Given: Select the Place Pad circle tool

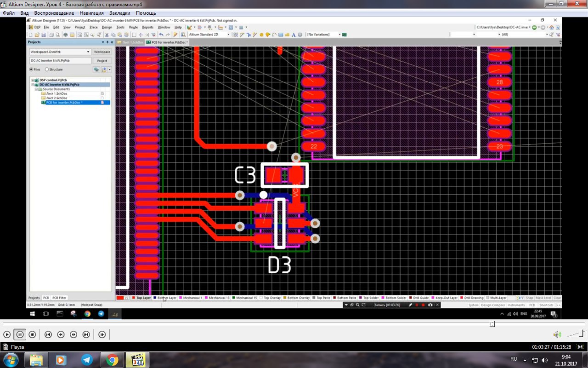Looking at the screenshot, I should click(x=262, y=34).
